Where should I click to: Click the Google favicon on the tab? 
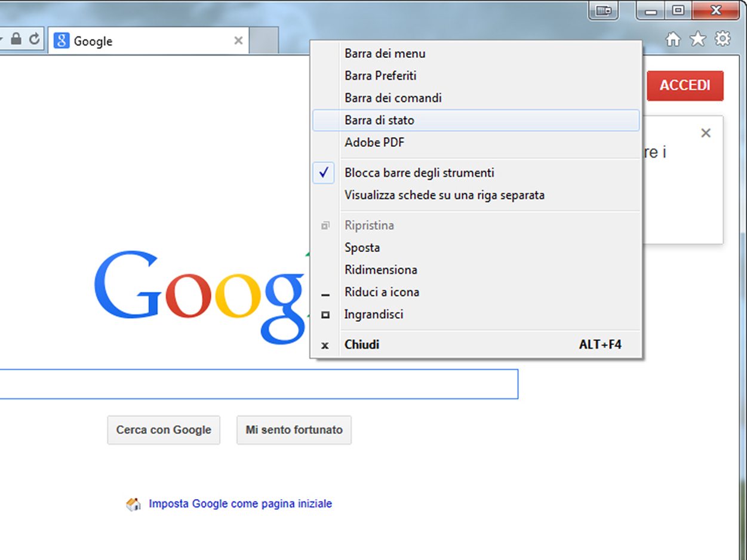(62, 41)
